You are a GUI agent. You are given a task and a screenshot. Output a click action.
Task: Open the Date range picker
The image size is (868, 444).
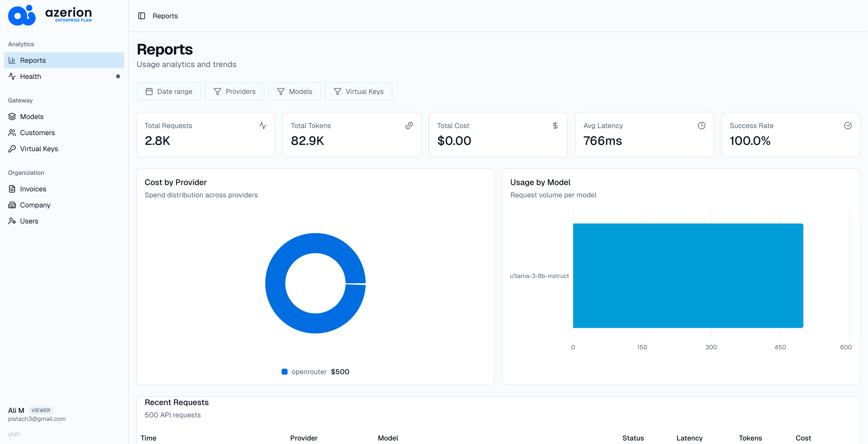click(169, 91)
